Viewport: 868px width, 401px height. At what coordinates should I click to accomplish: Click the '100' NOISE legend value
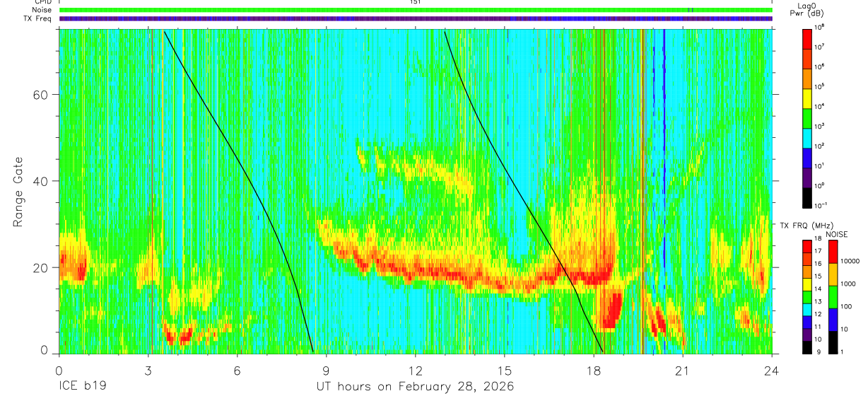845,307
